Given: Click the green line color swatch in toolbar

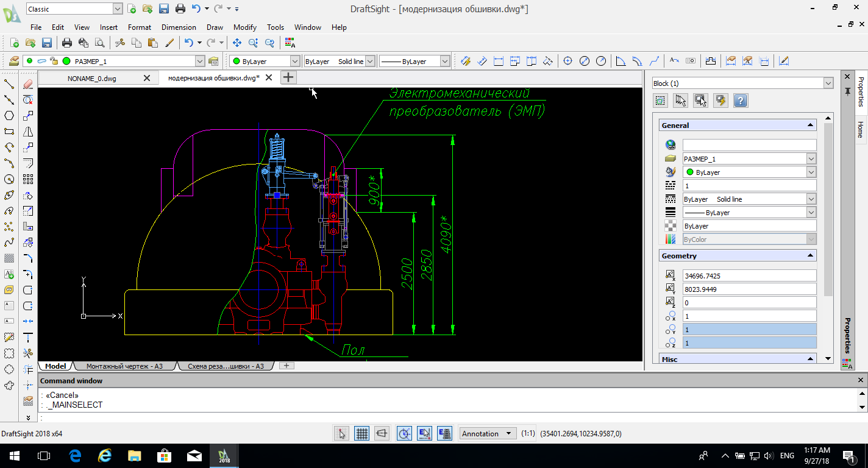Looking at the screenshot, I should tap(236, 61).
